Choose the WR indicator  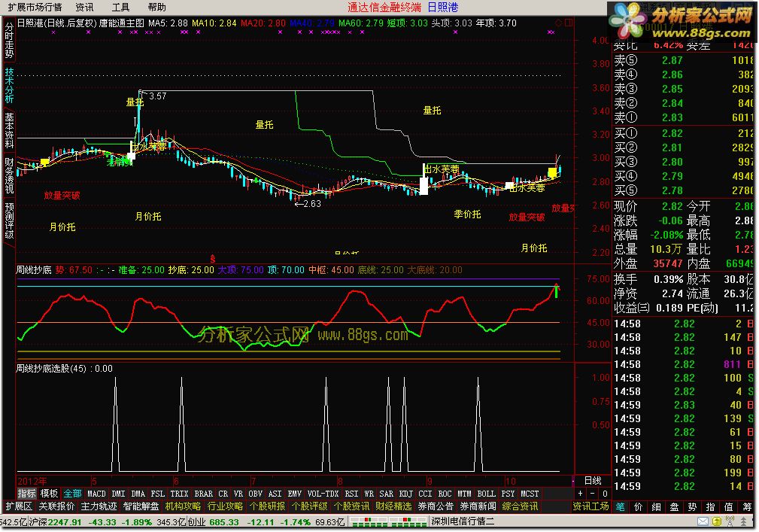(x=369, y=494)
